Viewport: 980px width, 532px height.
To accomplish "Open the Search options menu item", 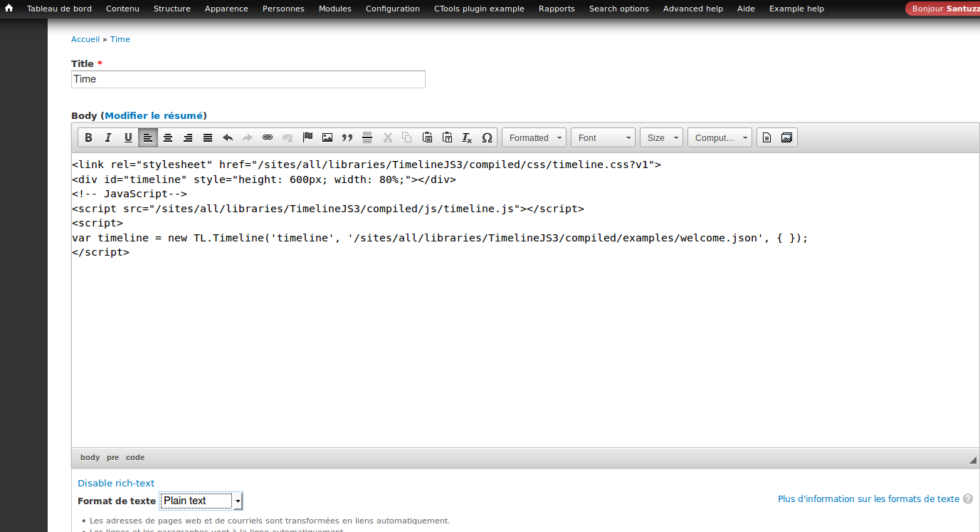I will [x=619, y=9].
